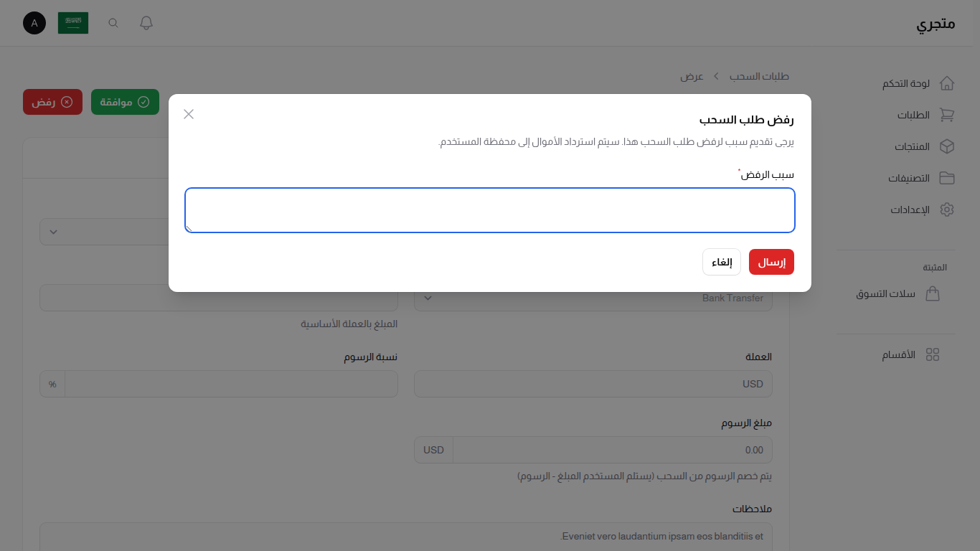Open the dropdown chevron on the left field
980x551 pixels.
52,231
